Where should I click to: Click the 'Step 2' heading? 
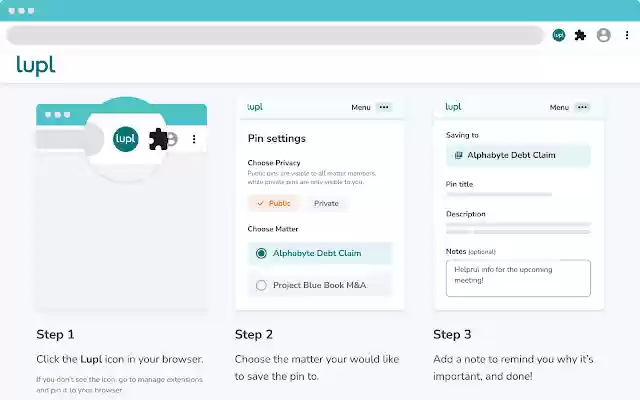click(x=253, y=334)
